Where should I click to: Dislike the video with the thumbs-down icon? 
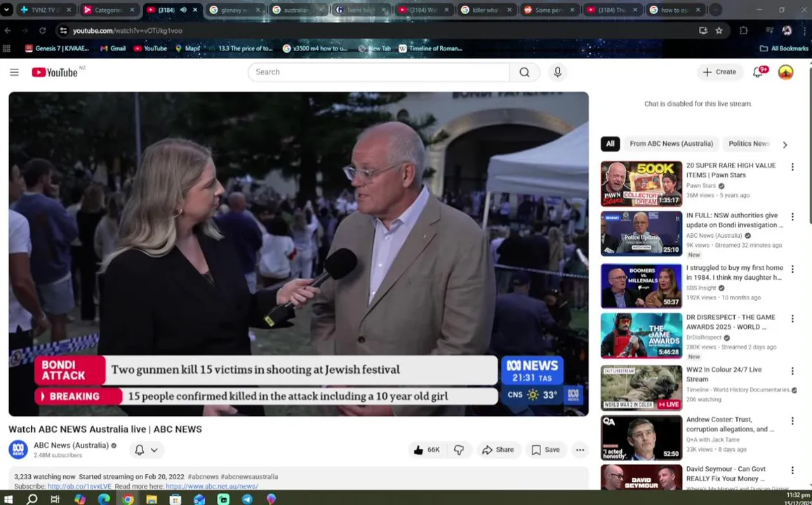459,450
